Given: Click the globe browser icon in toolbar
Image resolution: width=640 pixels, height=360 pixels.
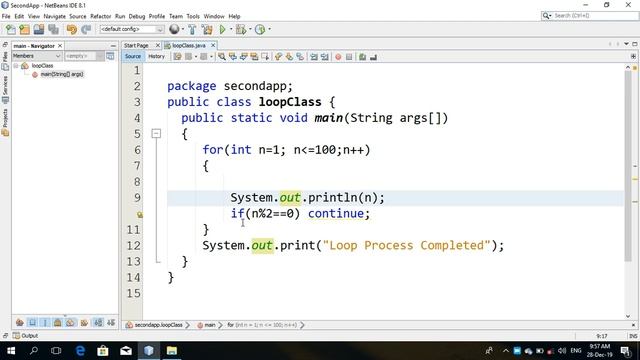Looking at the screenshot, I should click(174, 29).
